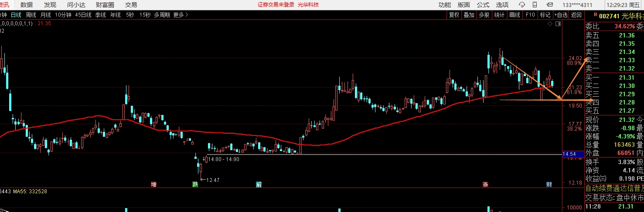This screenshot has height=212, width=644.
Task: Open the 发现 menu
Action: [x=50, y=5]
